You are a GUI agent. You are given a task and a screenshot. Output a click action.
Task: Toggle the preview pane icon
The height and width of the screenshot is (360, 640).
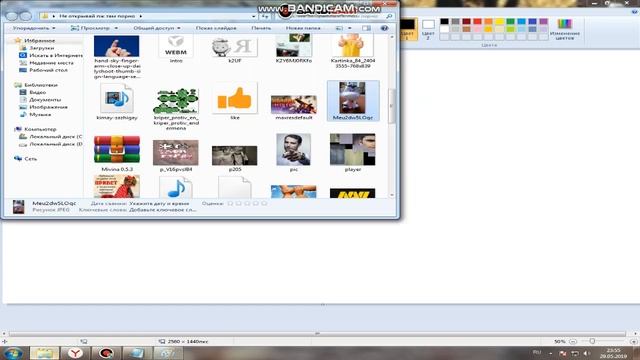click(367, 28)
